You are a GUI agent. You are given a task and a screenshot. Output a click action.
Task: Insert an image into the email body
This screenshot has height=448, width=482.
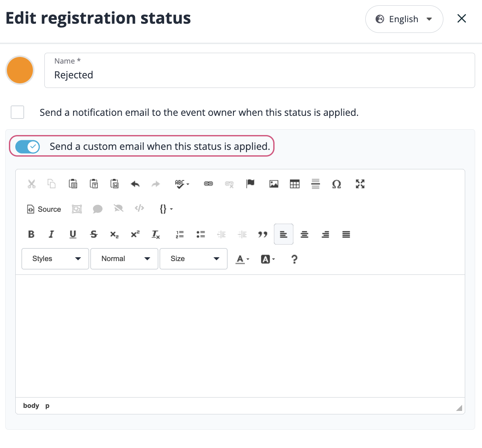274,184
